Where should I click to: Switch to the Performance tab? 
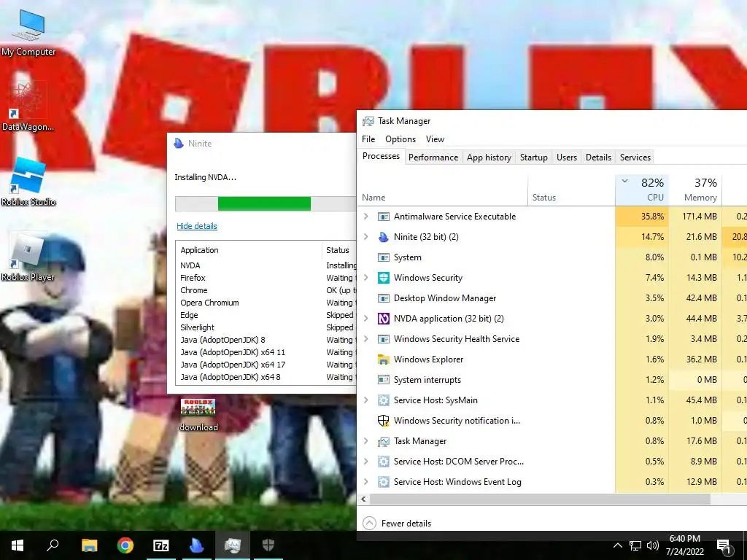tap(433, 157)
